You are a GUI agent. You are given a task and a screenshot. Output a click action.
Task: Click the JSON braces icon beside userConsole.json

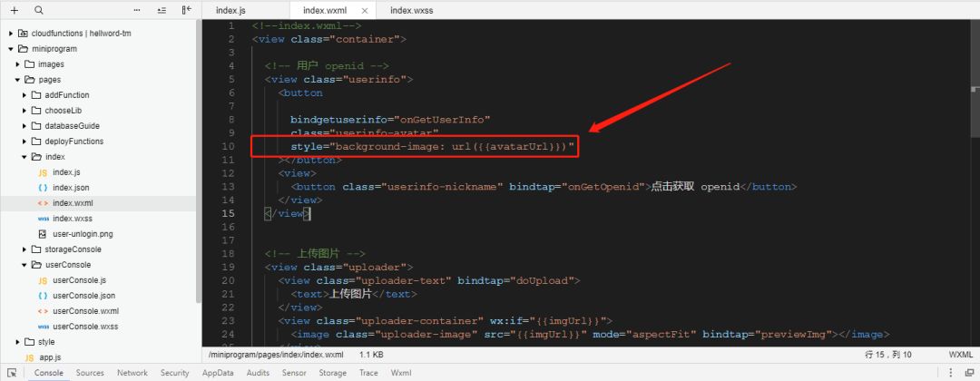point(43,296)
